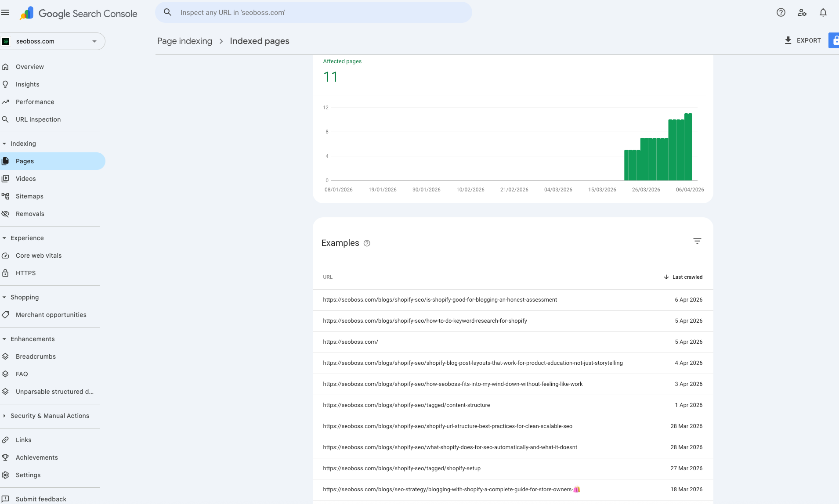
Task: Click the 6 Apr 2026 crawl date
Action: pyautogui.click(x=688, y=300)
